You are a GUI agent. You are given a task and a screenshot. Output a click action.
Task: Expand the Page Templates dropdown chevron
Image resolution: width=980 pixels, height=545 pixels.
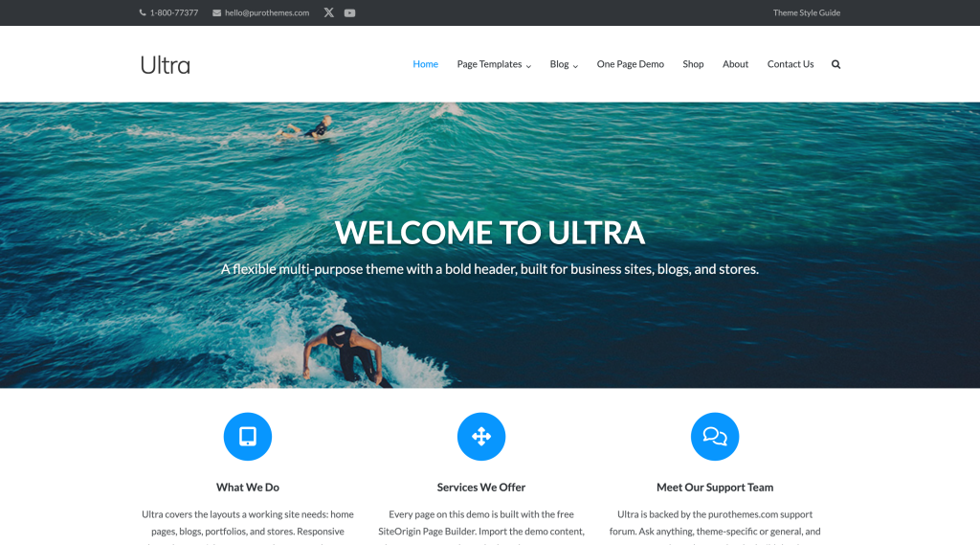coord(528,66)
